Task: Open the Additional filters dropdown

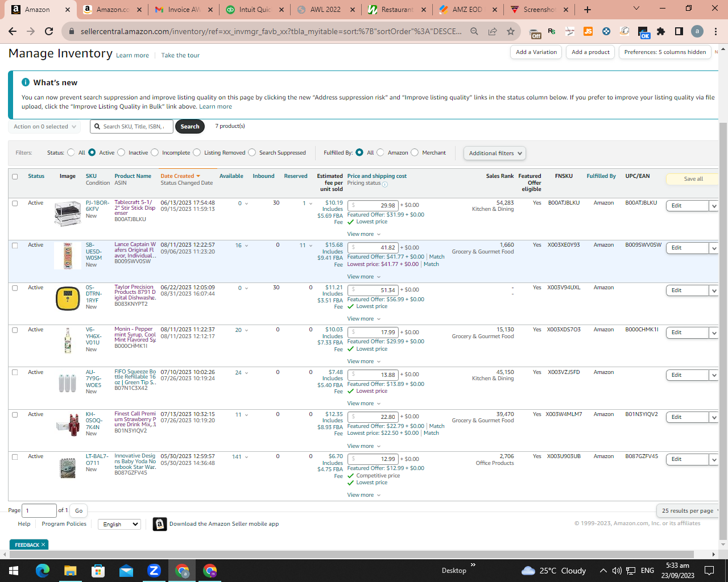Action: coord(494,153)
